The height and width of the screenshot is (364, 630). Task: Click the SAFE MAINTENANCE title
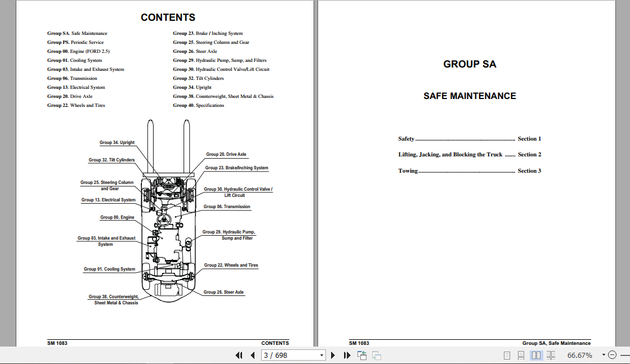[x=470, y=96]
